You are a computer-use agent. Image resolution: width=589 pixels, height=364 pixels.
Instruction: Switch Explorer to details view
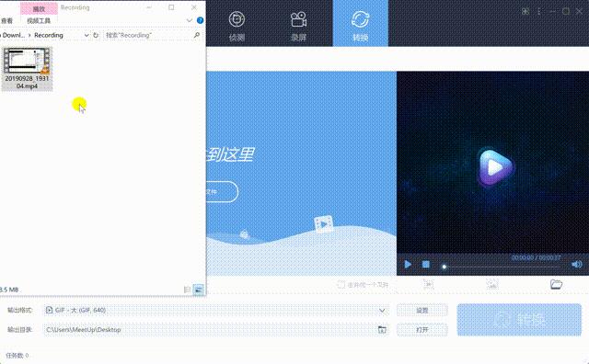click(x=187, y=290)
